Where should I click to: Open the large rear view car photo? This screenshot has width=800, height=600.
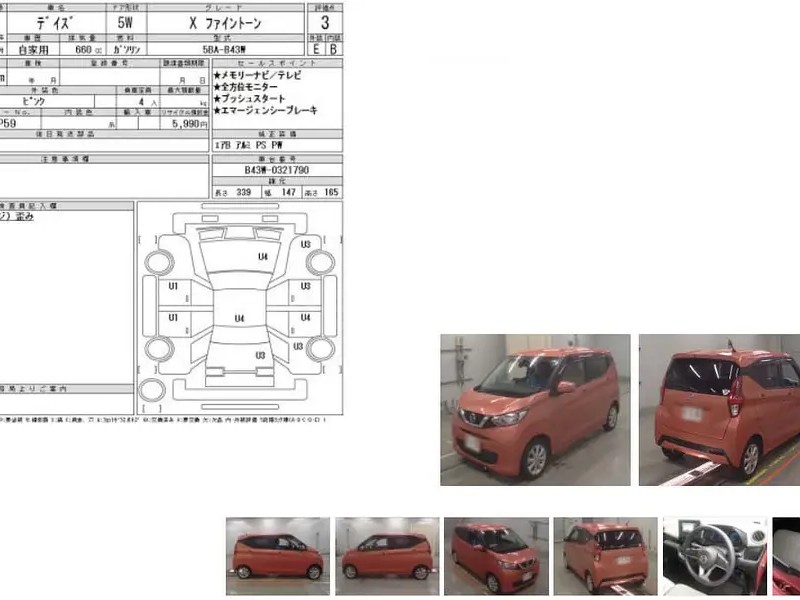click(719, 409)
